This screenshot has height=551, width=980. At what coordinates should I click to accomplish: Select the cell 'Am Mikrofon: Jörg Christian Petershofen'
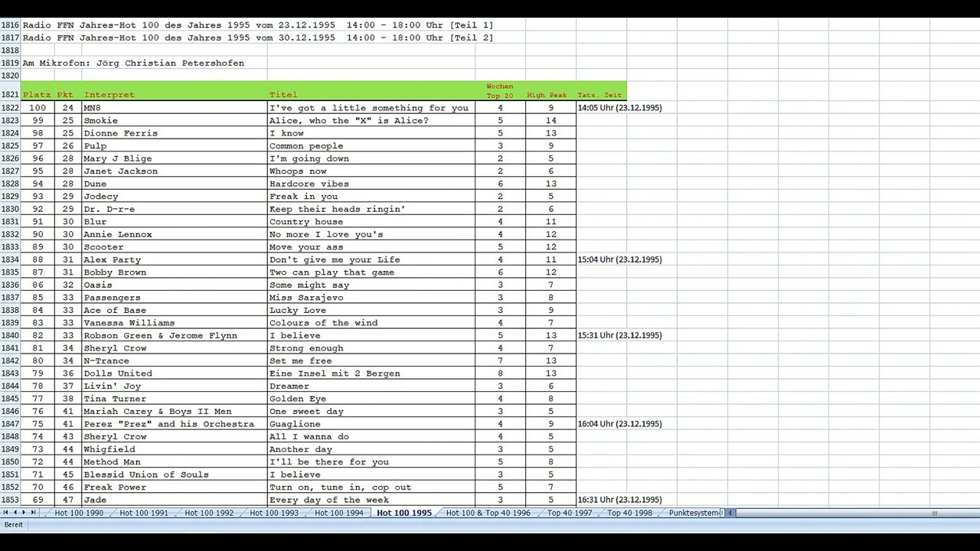(x=133, y=63)
